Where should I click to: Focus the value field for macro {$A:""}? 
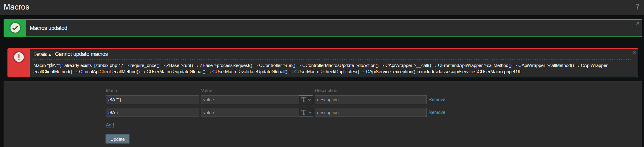click(x=249, y=100)
